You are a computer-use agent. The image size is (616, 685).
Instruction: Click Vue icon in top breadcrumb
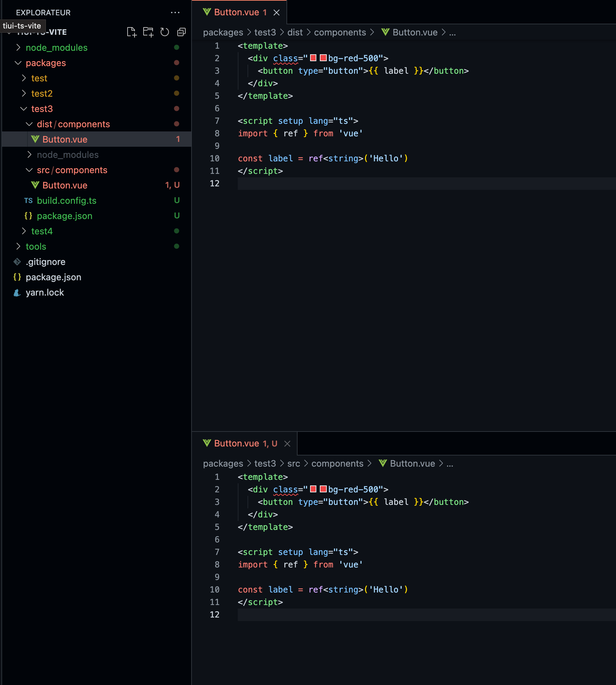click(x=385, y=32)
